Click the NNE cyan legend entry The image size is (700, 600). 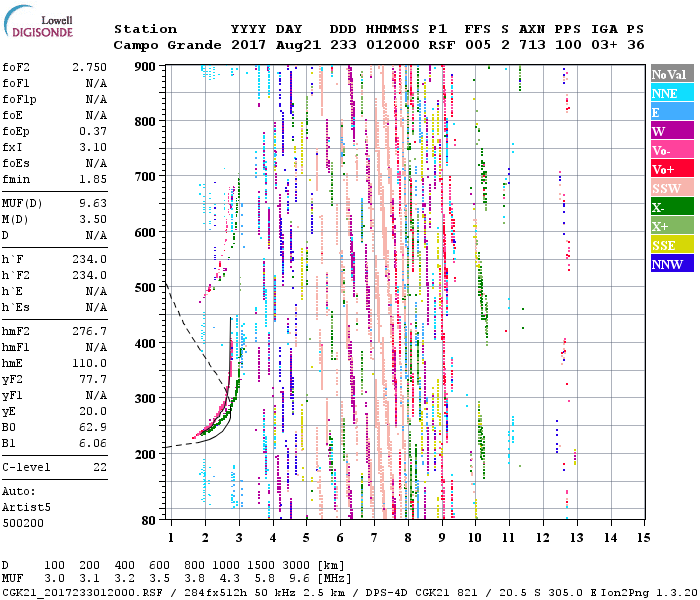(x=670, y=94)
